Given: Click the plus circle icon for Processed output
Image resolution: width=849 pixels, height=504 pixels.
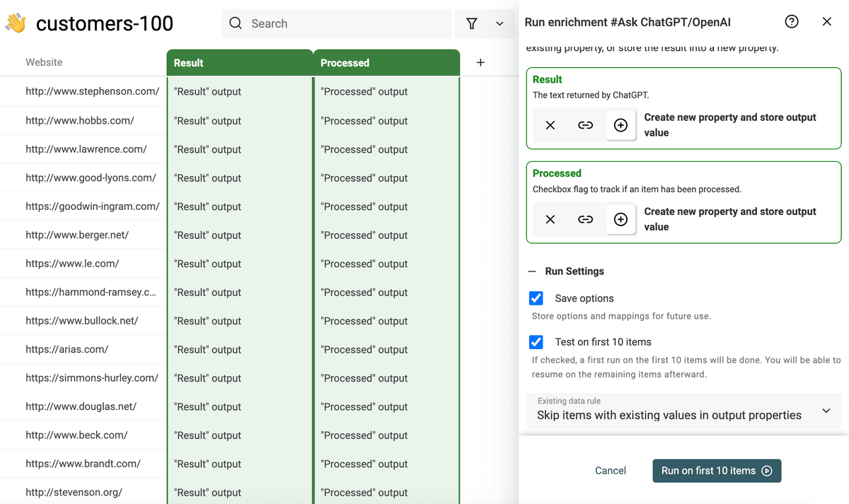Looking at the screenshot, I should (x=620, y=219).
